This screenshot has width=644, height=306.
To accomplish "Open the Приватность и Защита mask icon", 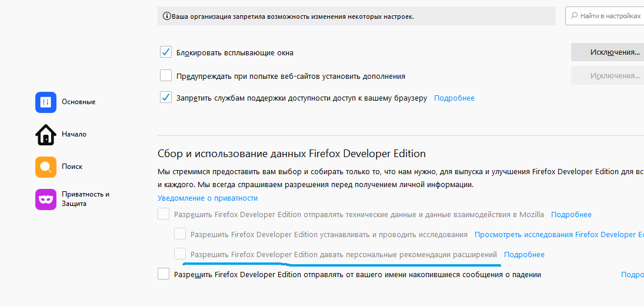I will [46, 199].
